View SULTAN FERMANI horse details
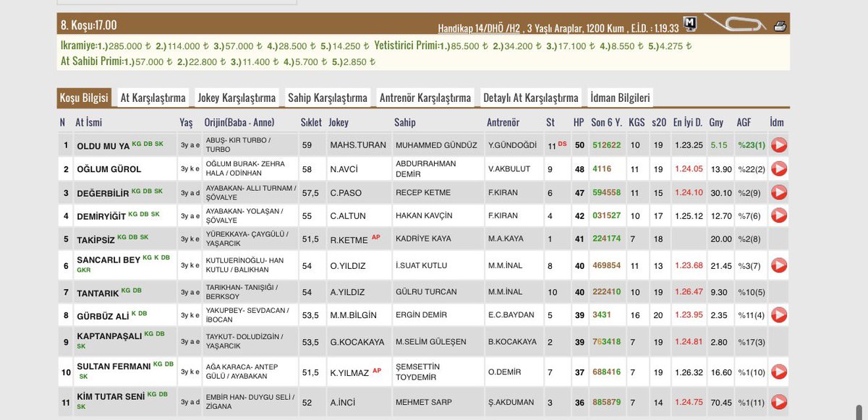Screen dimensions: 868x420 tap(114, 367)
